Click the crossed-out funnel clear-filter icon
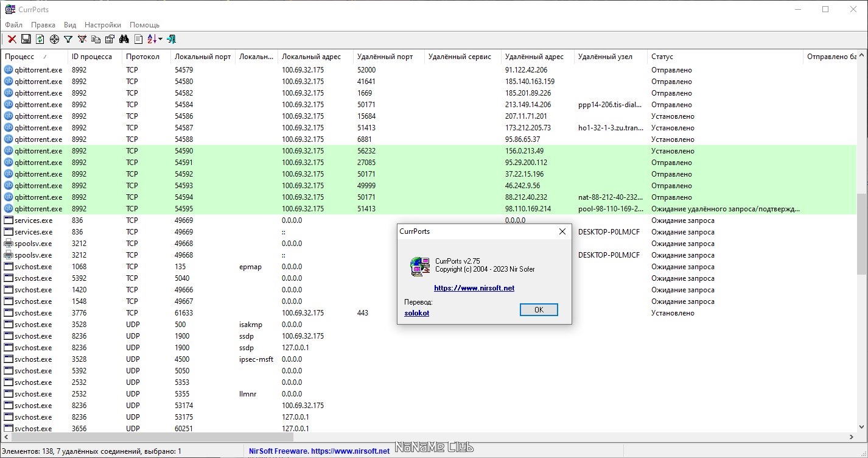 pos(82,39)
